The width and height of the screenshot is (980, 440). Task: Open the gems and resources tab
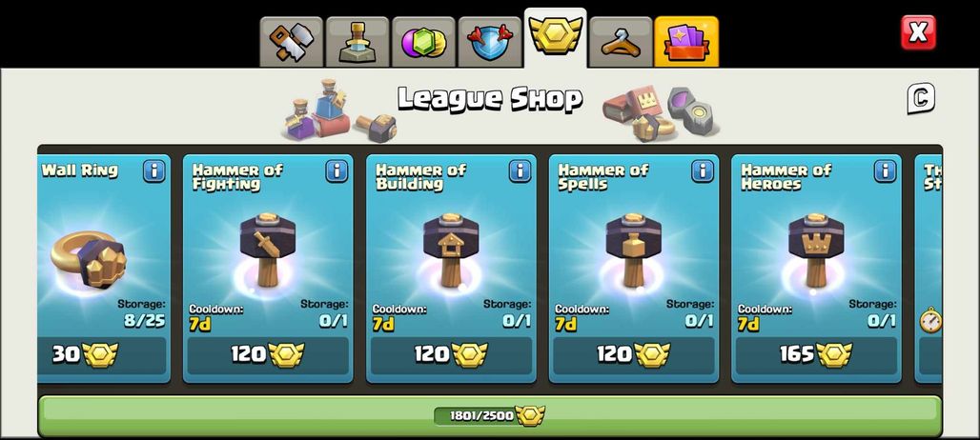[x=423, y=42]
